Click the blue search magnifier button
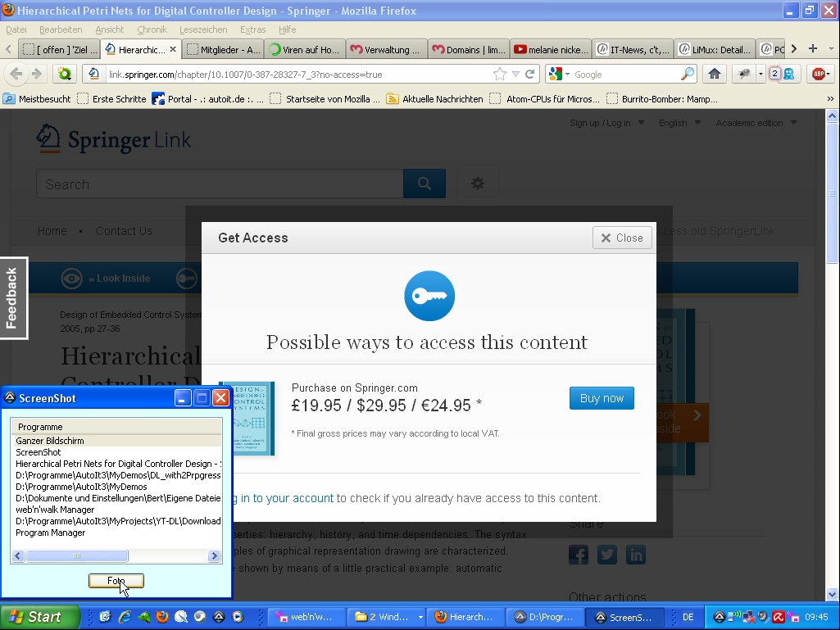 click(x=425, y=184)
